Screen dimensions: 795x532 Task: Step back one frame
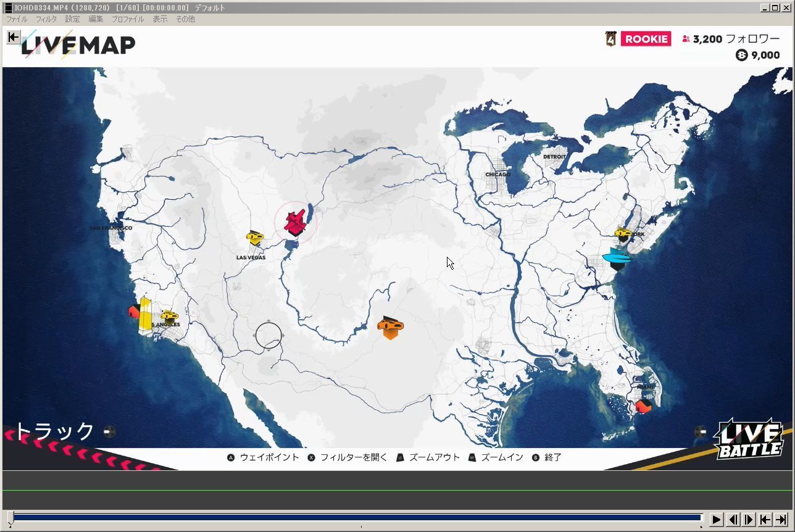tap(733, 519)
